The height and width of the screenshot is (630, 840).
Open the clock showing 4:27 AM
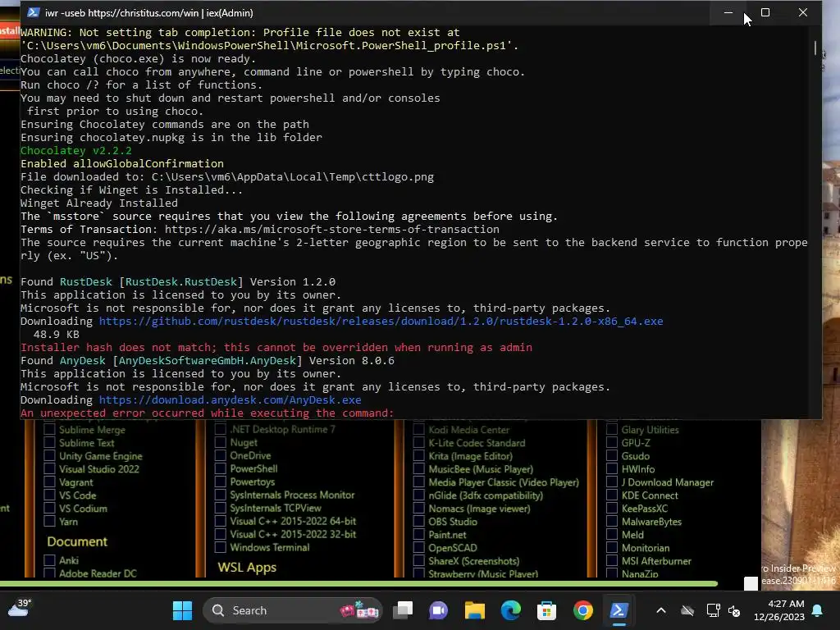pyautogui.click(x=779, y=610)
